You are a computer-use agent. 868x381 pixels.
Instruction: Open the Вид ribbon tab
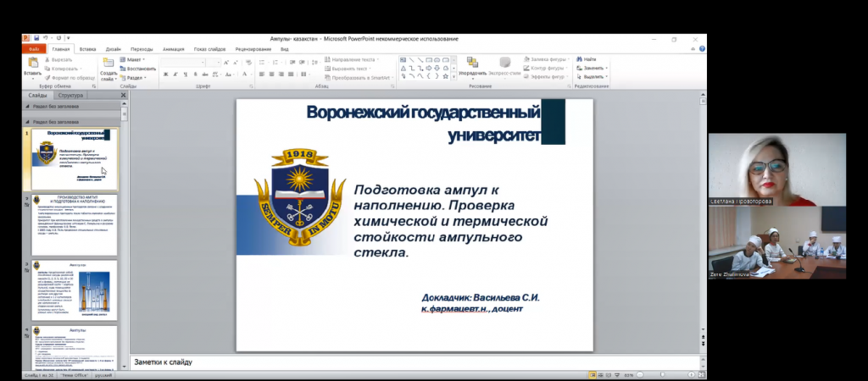tap(285, 49)
